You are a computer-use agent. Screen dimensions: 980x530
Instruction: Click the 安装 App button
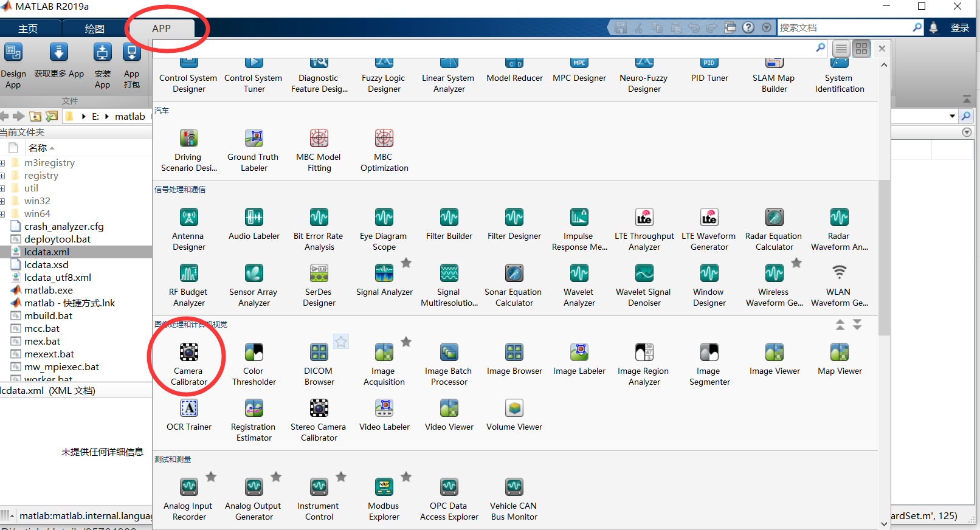pos(102,66)
